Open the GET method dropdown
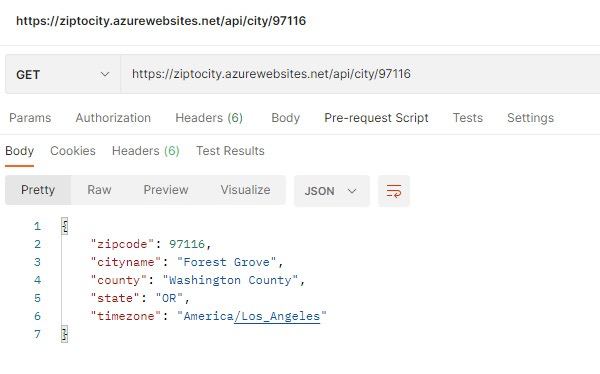Screen dimensions: 600x374 point(63,74)
